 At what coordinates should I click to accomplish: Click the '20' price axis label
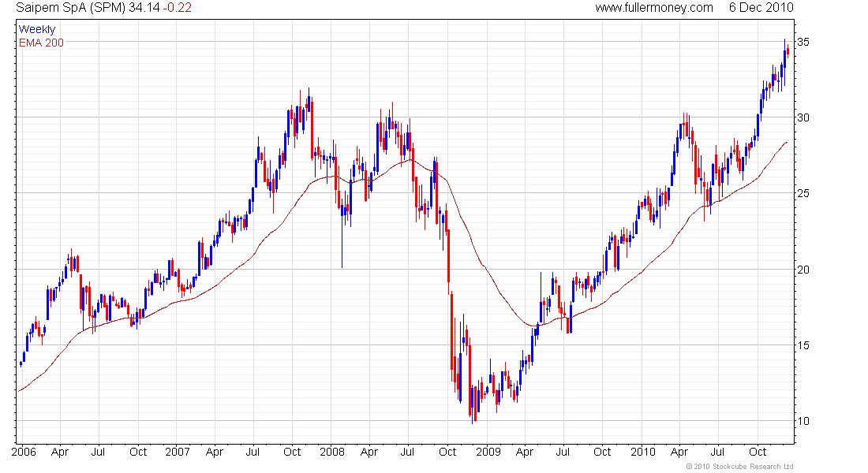(x=803, y=270)
